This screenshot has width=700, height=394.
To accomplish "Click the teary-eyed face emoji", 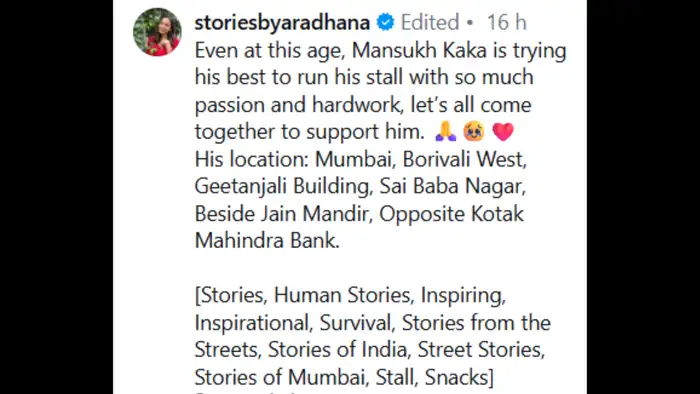I will click(x=474, y=131).
